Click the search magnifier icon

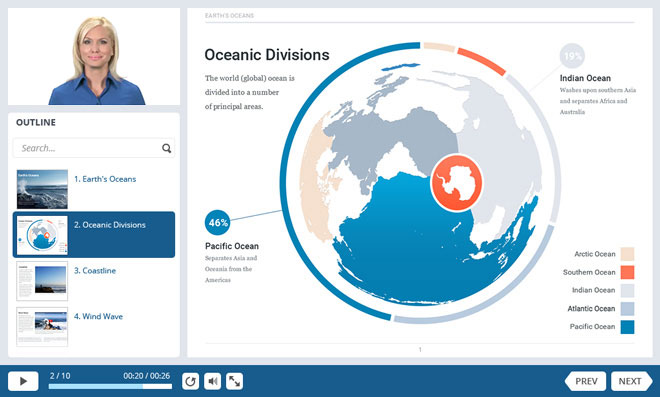[167, 148]
